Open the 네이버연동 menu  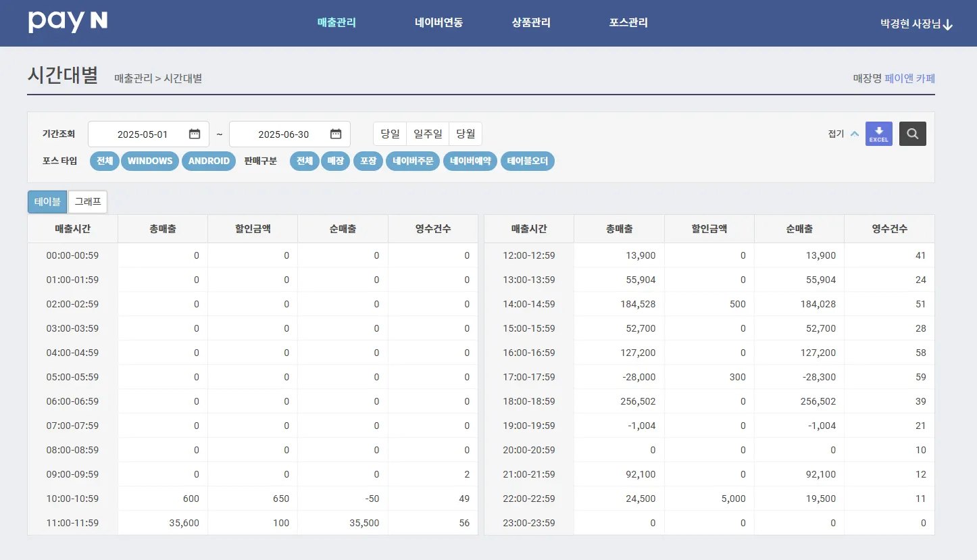tap(439, 22)
